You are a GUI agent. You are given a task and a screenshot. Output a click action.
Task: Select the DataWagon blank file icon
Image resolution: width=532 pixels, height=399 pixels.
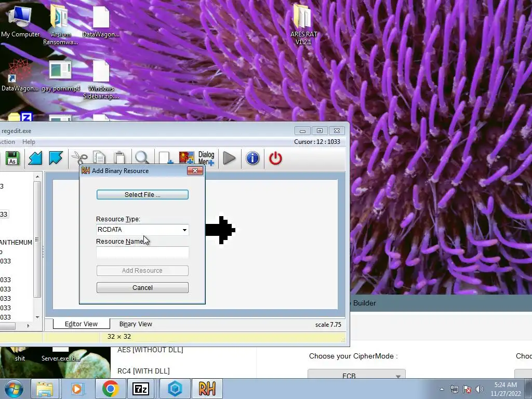tap(101, 21)
